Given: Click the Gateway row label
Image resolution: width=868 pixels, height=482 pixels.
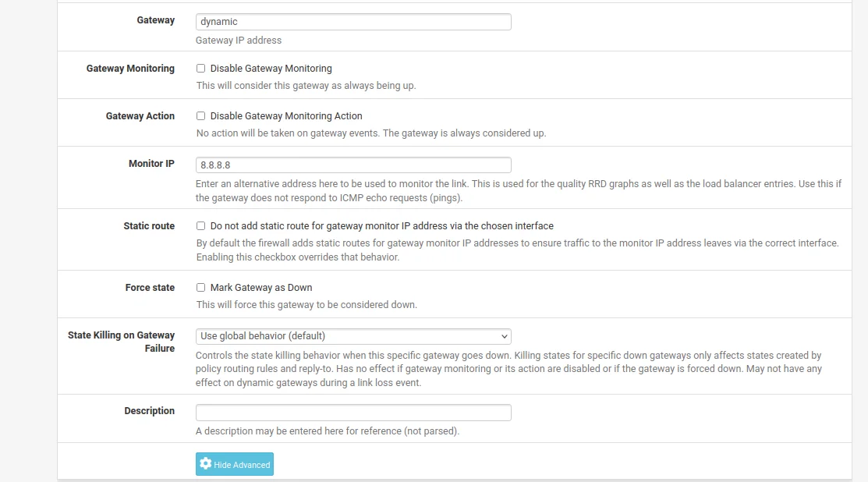Looking at the screenshot, I should [156, 20].
